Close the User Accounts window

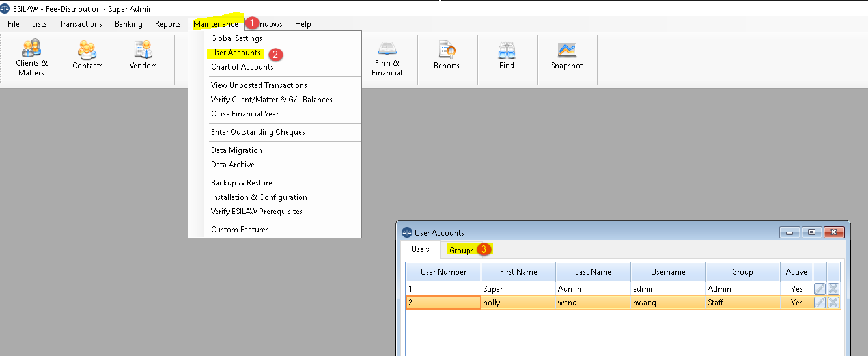click(x=833, y=232)
